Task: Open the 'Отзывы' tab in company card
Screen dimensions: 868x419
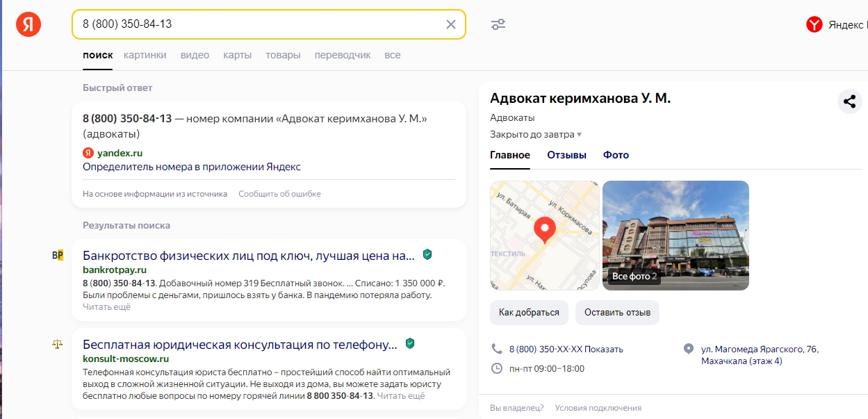Action: 566,155
